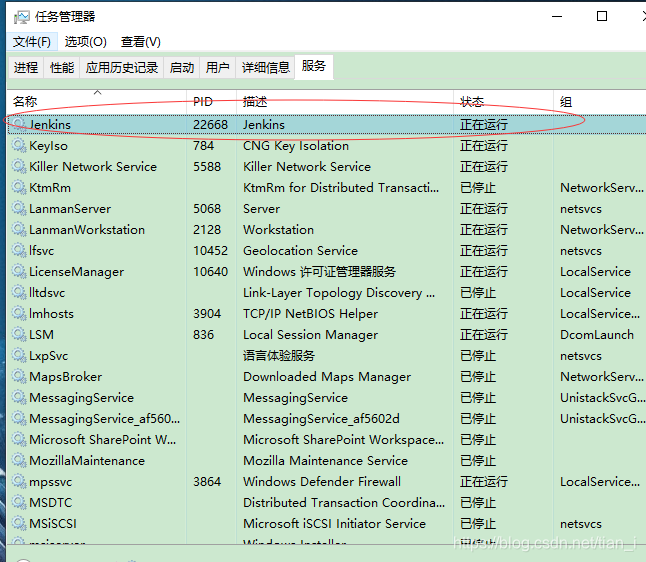
Task: Click description Downloaded Maps Manager
Action: 327,377
